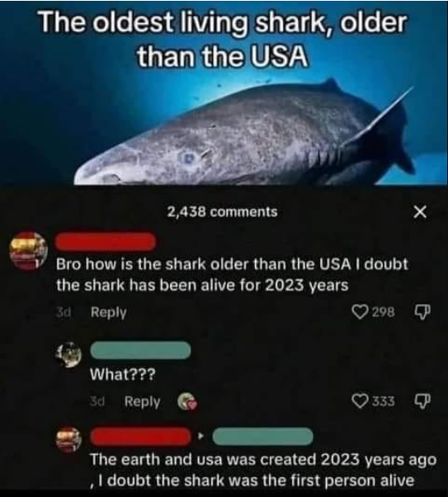Close the comments panel with X
This screenshot has width=448, height=497.
420,211
